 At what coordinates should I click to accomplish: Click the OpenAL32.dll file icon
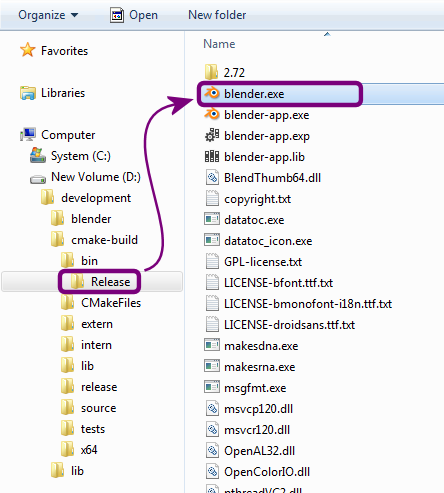tap(212, 450)
